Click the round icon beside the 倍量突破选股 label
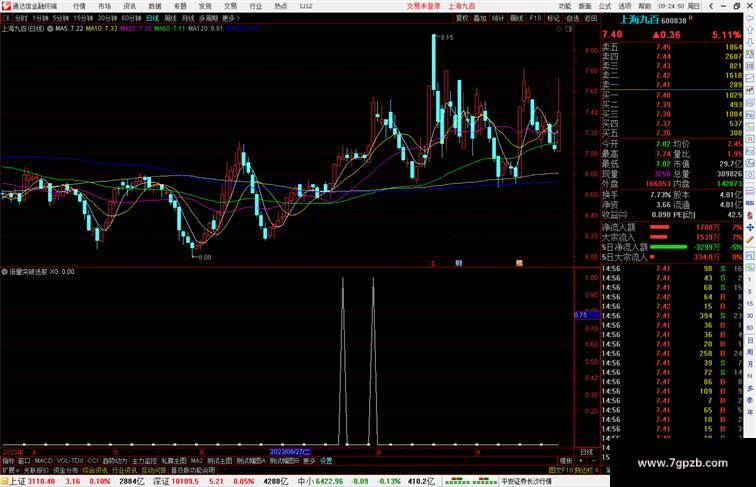Viewport: 756px width, 487px height. coord(4,272)
